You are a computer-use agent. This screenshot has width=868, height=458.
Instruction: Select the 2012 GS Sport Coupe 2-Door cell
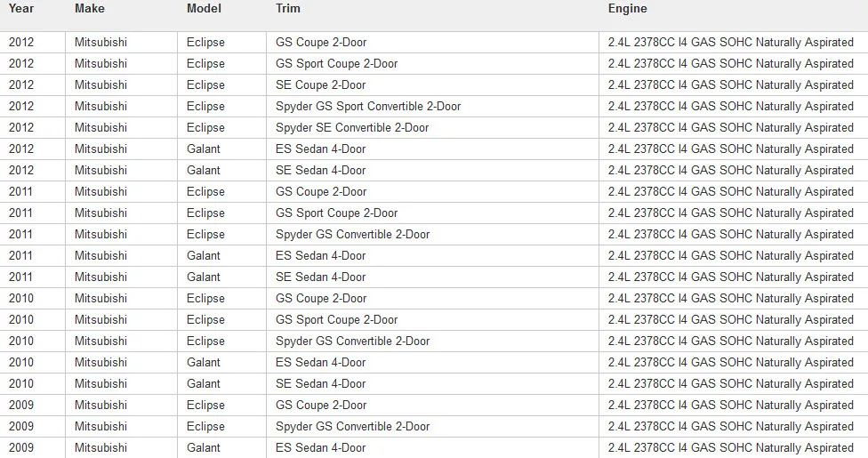click(432, 64)
